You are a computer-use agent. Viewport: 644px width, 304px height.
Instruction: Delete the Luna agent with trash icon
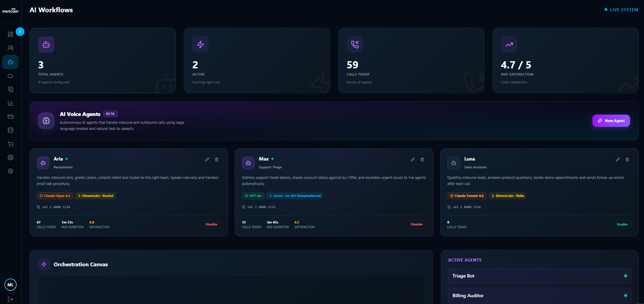[x=627, y=159]
